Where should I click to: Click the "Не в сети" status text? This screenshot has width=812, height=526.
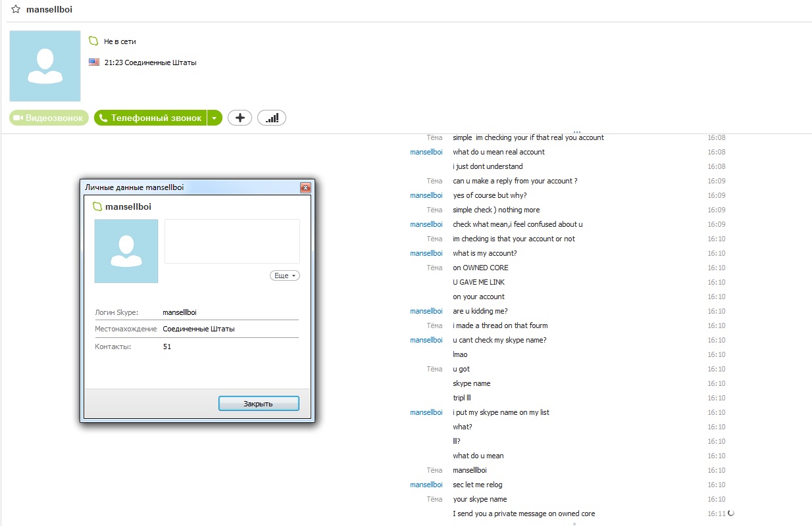120,41
